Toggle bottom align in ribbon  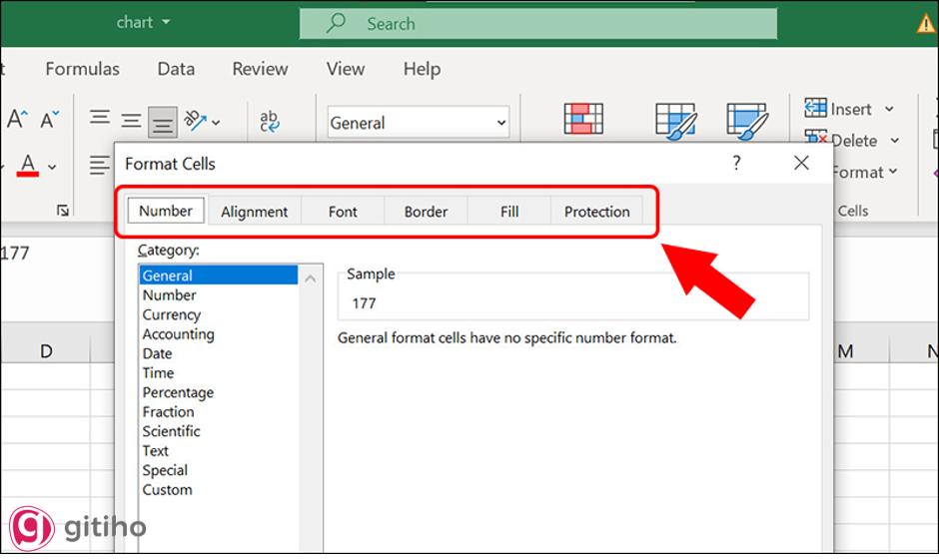pyautogui.click(x=162, y=123)
